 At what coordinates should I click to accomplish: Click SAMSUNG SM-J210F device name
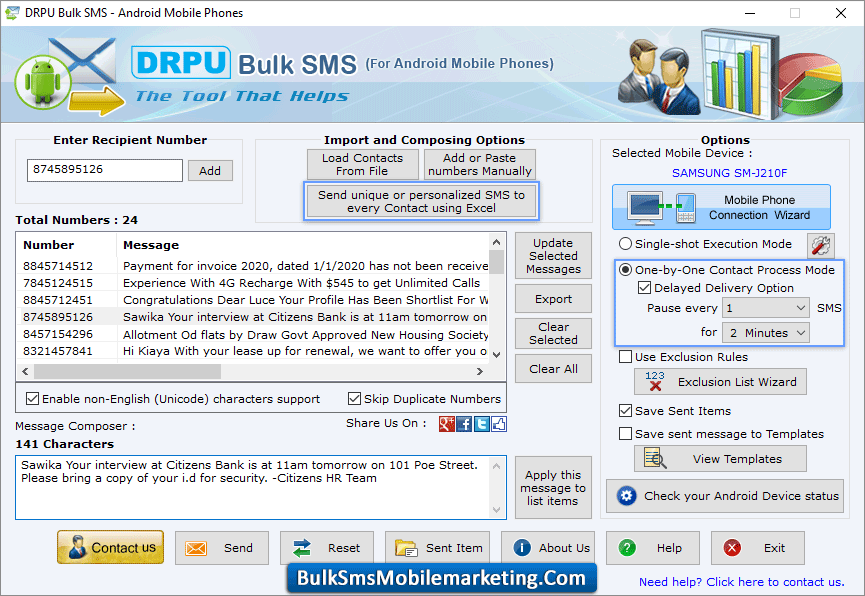coord(729,173)
